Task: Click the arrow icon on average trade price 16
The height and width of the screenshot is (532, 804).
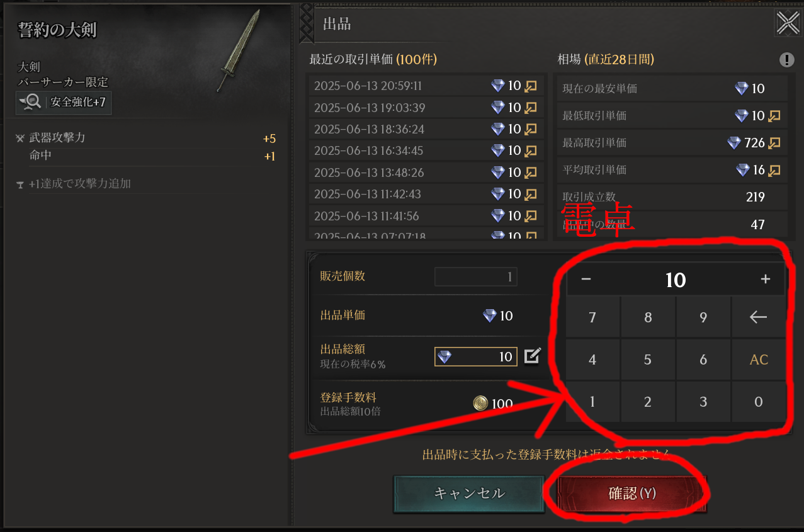Action: pyautogui.click(x=774, y=170)
